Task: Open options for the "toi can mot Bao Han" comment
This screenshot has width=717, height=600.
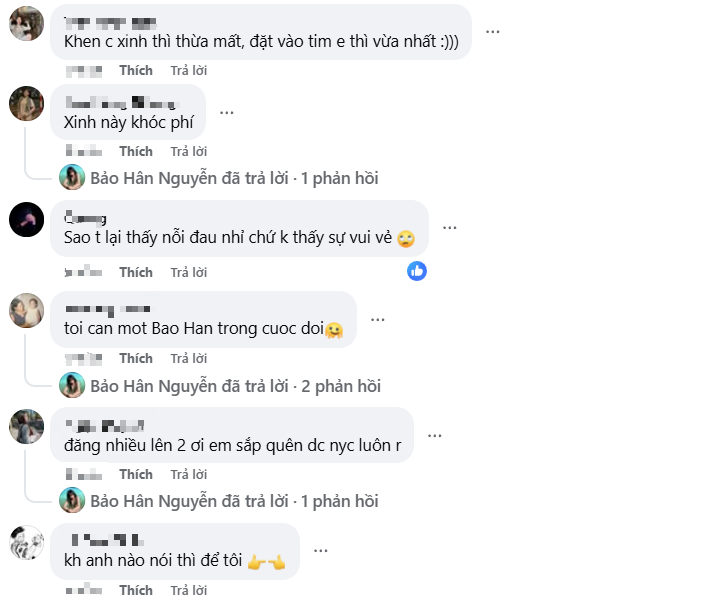Action: coord(378,319)
